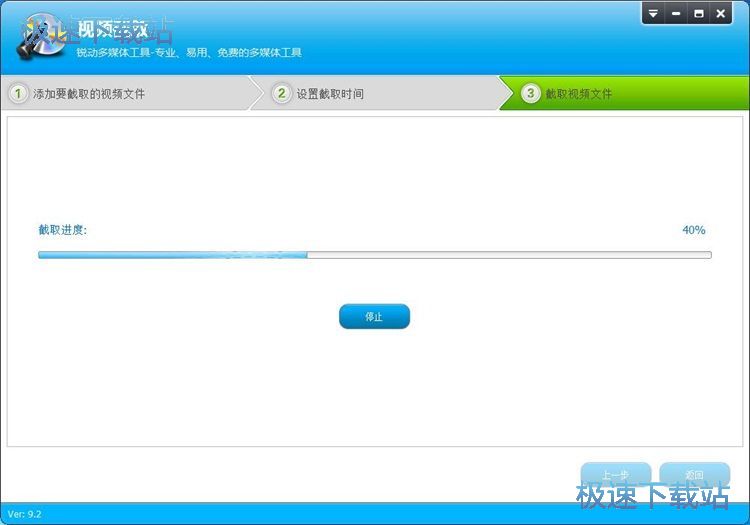Open the title bar dropdown menu icon
750x525 pixels.
coord(653,13)
